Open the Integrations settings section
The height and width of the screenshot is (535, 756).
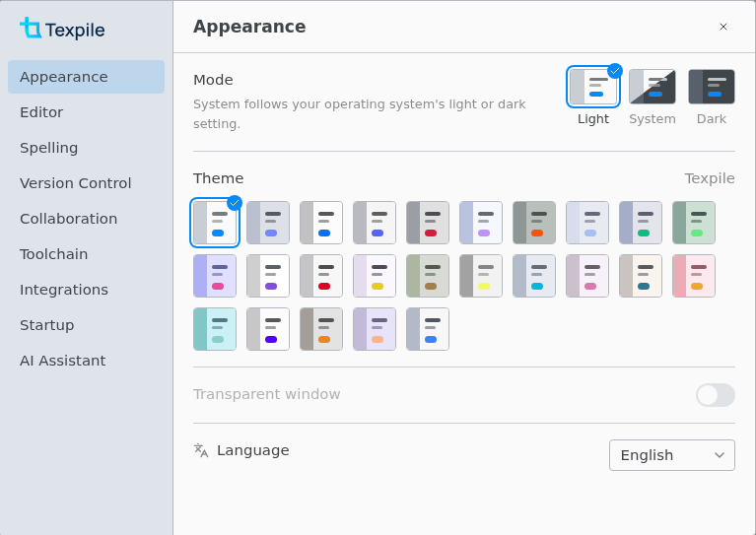tap(87, 290)
